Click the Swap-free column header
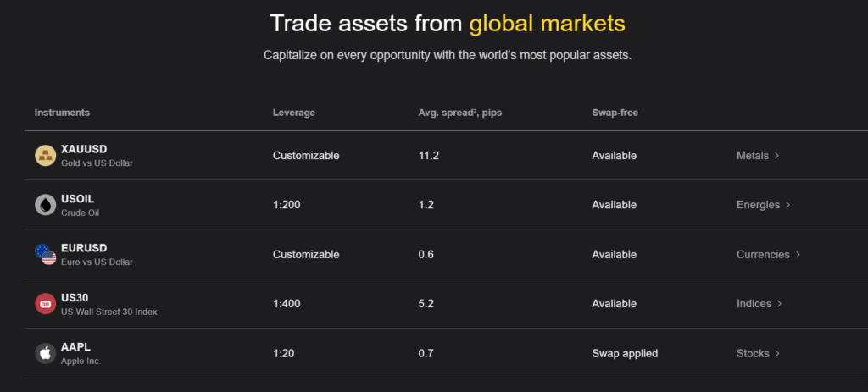The image size is (868, 392). (x=615, y=113)
